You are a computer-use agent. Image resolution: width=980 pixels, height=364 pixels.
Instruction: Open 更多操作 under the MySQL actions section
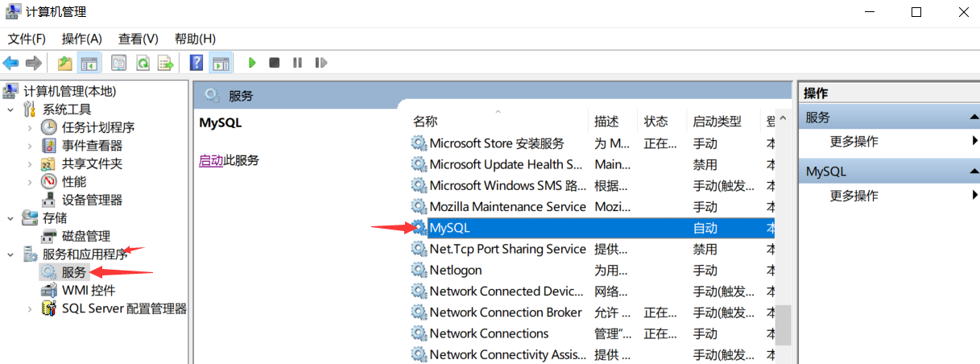(x=854, y=196)
